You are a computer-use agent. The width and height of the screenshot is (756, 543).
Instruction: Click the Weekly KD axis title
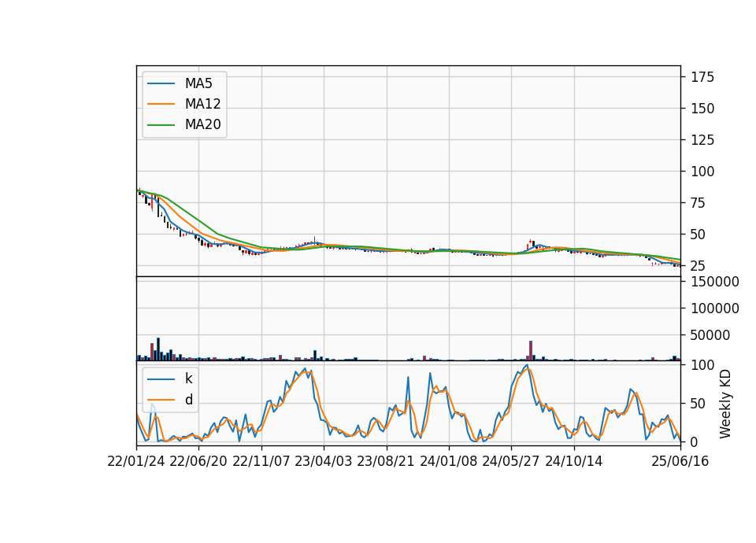tap(725, 404)
